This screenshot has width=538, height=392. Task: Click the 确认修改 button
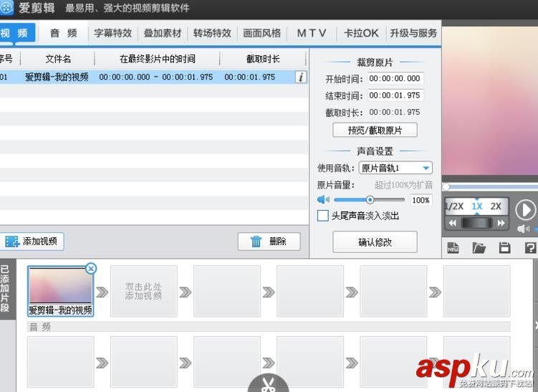pos(375,242)
